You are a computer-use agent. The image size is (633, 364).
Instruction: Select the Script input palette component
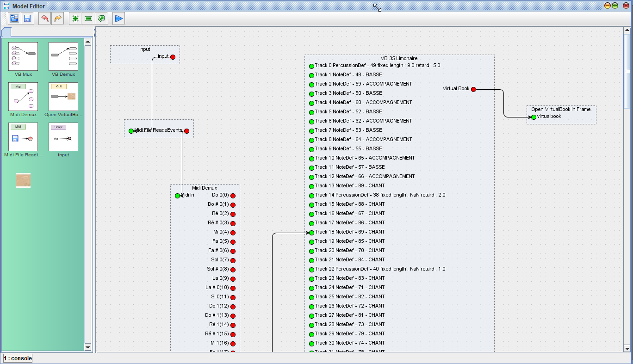(x=63, y=137)
